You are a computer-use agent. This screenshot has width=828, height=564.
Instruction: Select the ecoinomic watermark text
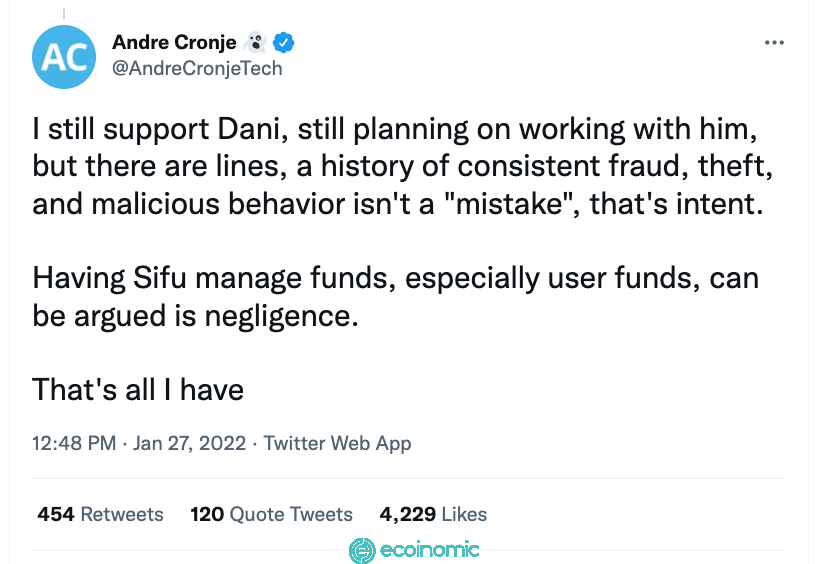click(x=429, y=550)
